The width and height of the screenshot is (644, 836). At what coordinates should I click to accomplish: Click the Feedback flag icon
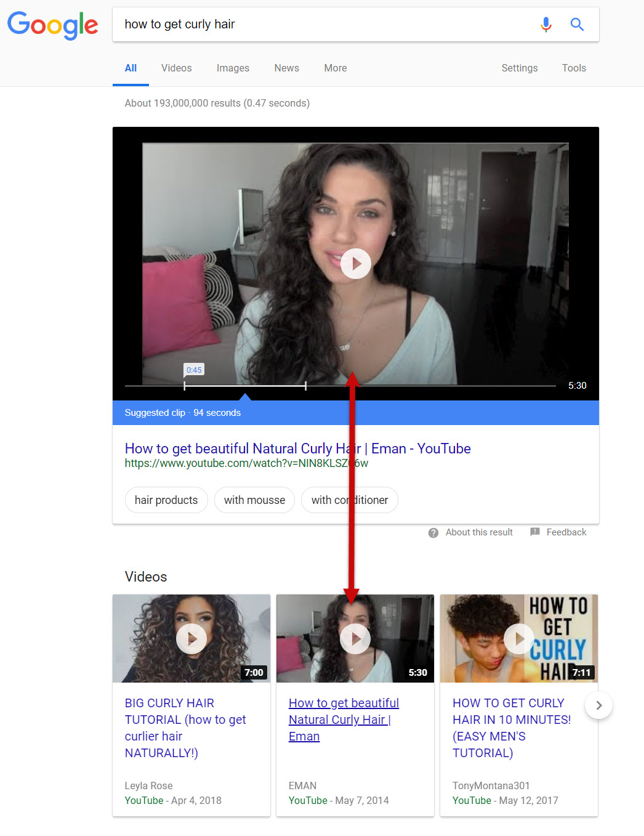(x=535, y=532)
